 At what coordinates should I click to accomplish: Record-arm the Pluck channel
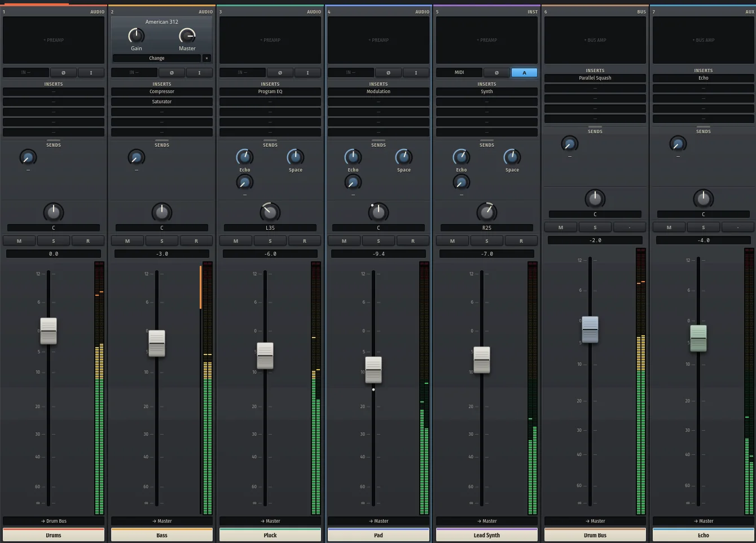click(x=305, y=241)
